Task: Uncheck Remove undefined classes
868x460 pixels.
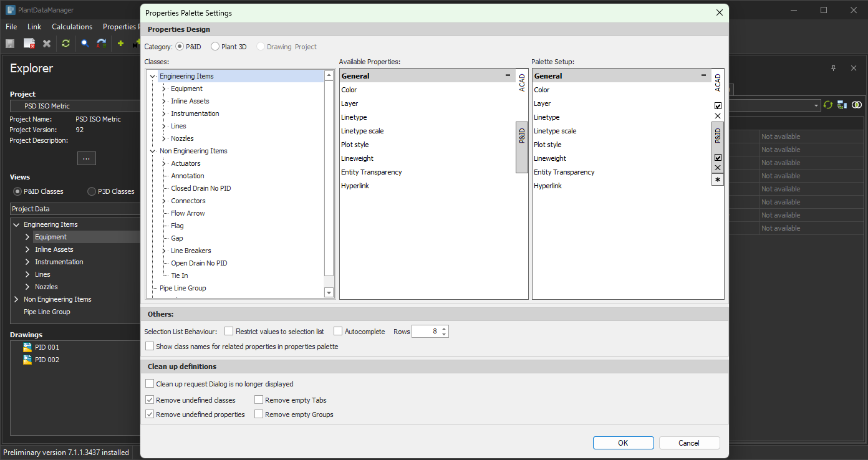Action: click(x=150, y=400)
